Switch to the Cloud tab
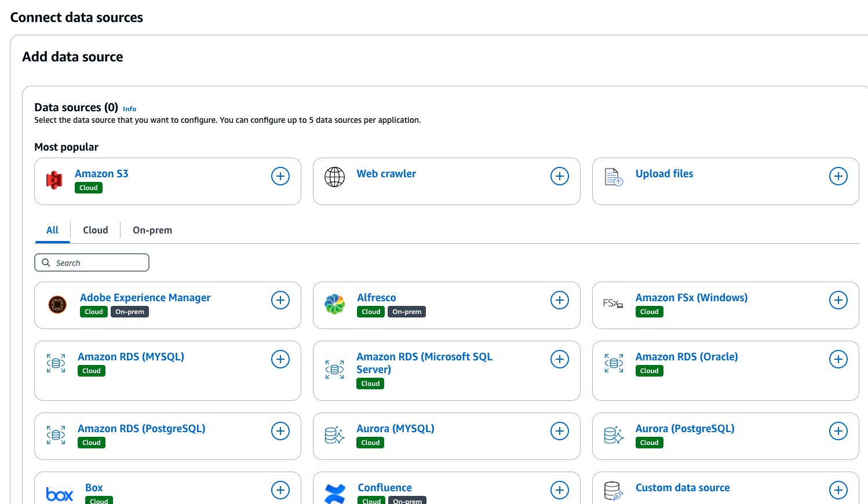The height and width of the screenshot is (504, 868). 96,230
